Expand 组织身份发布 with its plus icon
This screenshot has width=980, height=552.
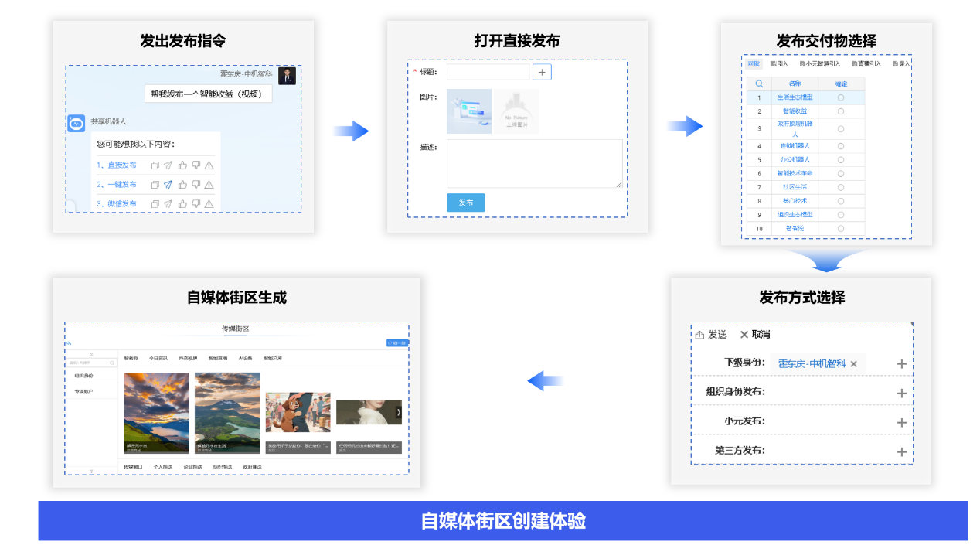point(901,394)
